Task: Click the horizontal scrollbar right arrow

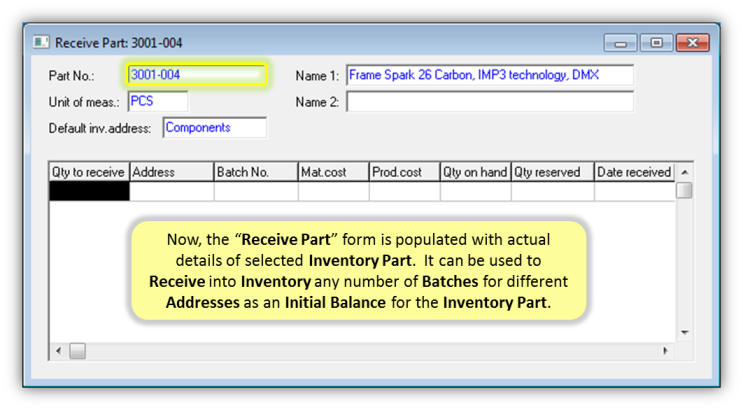Action: click(x=666, y=351)
